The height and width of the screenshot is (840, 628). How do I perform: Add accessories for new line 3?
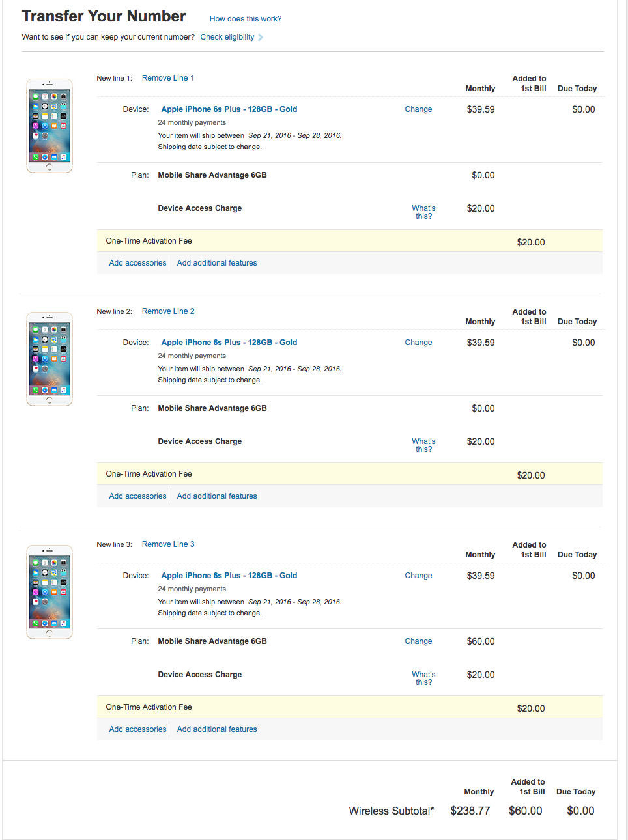[137, 729]
